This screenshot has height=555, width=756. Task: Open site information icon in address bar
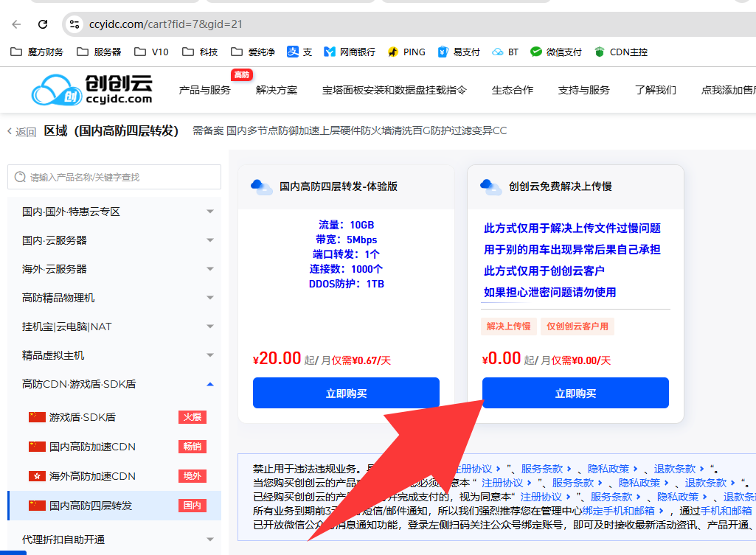click(x=74, y=24)
